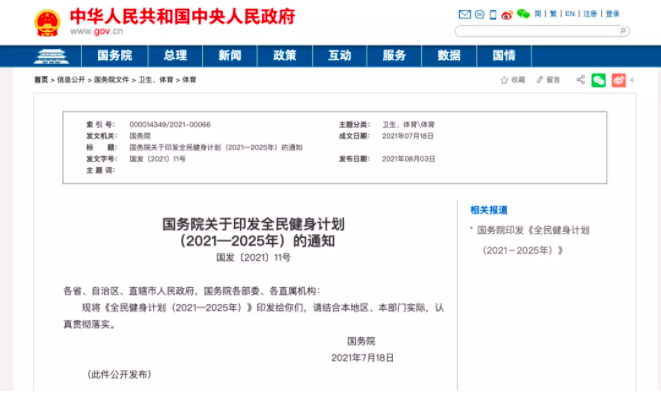
Task: Click the 中华人民共和国中央人民政府 site title
Action: (x=183, y=16)
